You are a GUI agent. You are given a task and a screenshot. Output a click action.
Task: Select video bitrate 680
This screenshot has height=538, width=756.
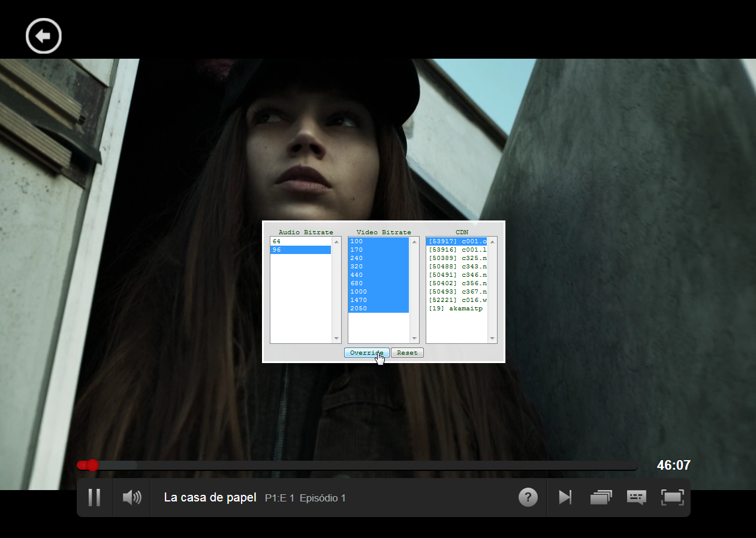[378, 283]
